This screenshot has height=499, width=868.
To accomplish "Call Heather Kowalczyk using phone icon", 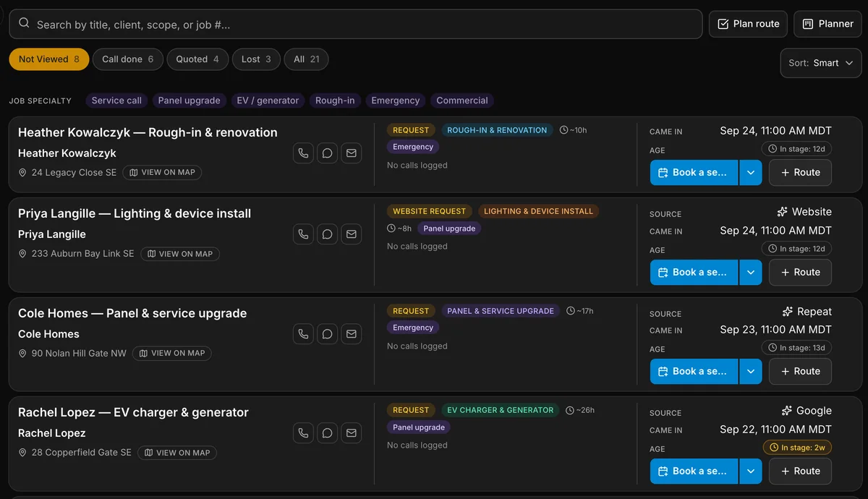I will click(x=303, y=153).
